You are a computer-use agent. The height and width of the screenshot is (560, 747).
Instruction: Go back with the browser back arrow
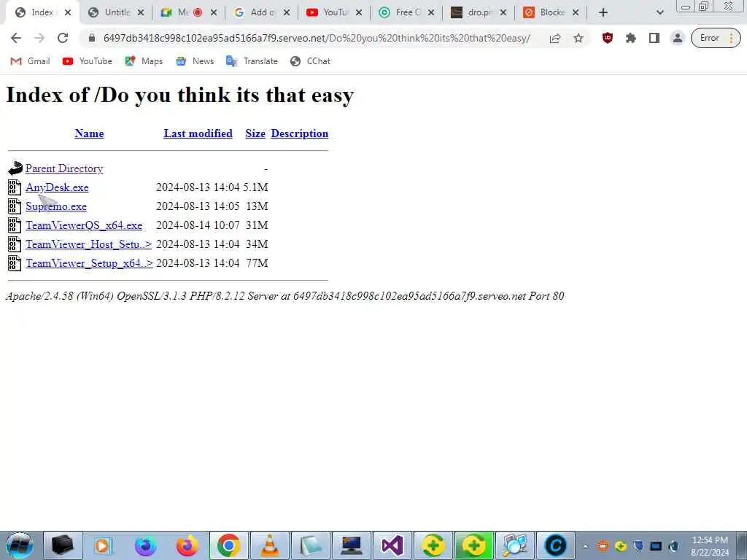[16, 38]
